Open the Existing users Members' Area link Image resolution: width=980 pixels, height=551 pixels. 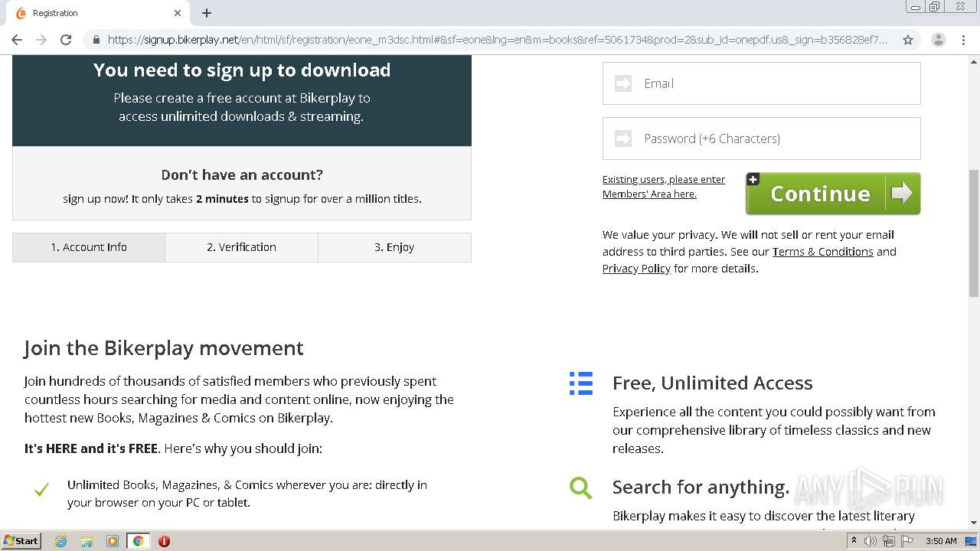(x=664, y=187)
